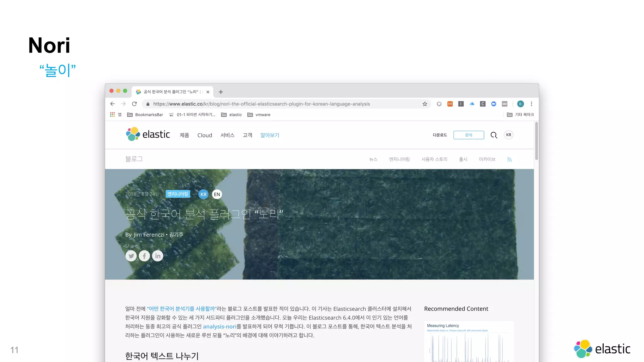Open the K profile avatar in Chrome toolbar

pyautogui.click(x=520, y=104)
